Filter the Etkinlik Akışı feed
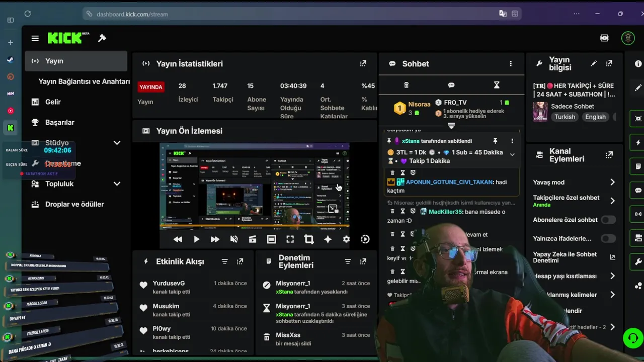The image size is (644, 362). 225,261
